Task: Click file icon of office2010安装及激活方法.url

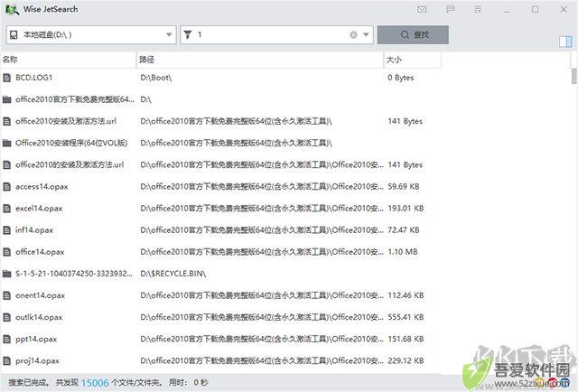Action: [x=6, y=121]
